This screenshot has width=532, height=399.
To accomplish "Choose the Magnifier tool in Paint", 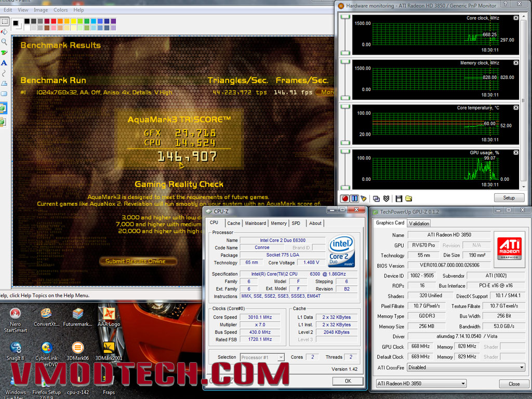I will 4,42.
